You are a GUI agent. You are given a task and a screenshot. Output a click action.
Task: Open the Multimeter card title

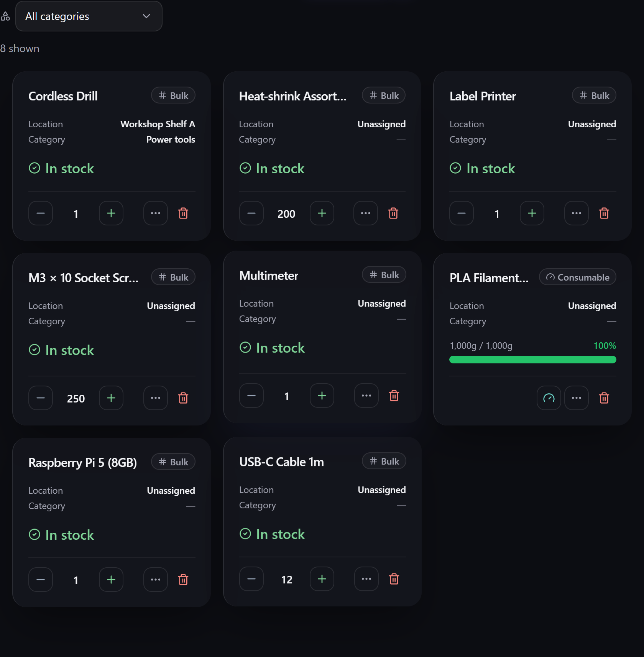(x=269, y=276)
